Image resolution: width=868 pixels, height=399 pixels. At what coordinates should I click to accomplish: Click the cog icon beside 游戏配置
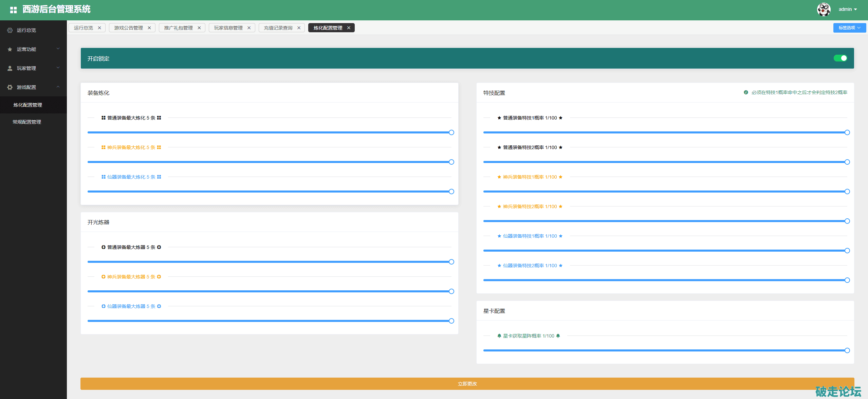point(10,87)
